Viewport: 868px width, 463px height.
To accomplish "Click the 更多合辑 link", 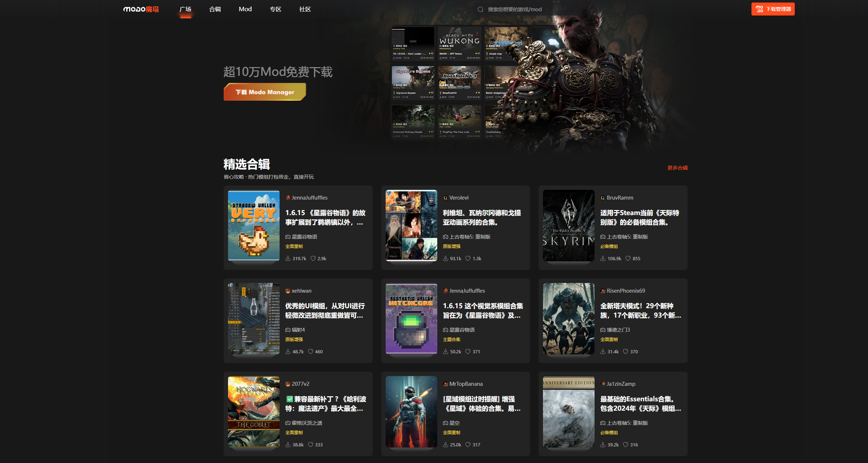I will tap(677, 168).
